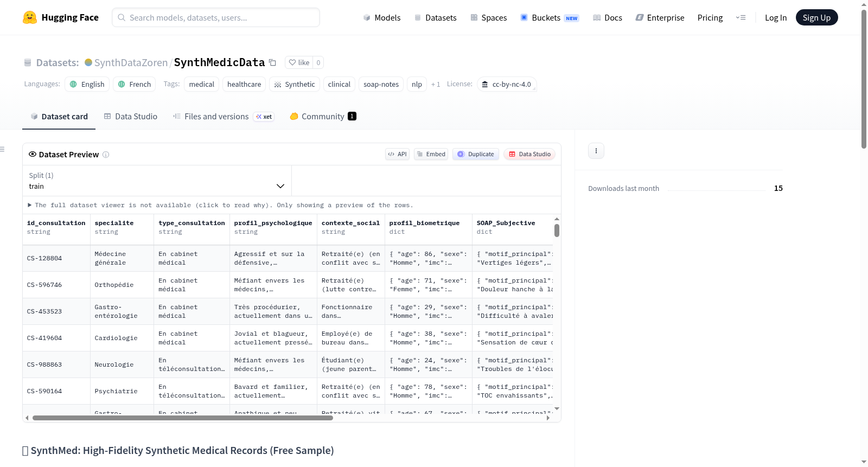Open the SynthDataZoren profile link
This screenshot has width=868, height=467.
pyautogui.click(x=131, y=63)
